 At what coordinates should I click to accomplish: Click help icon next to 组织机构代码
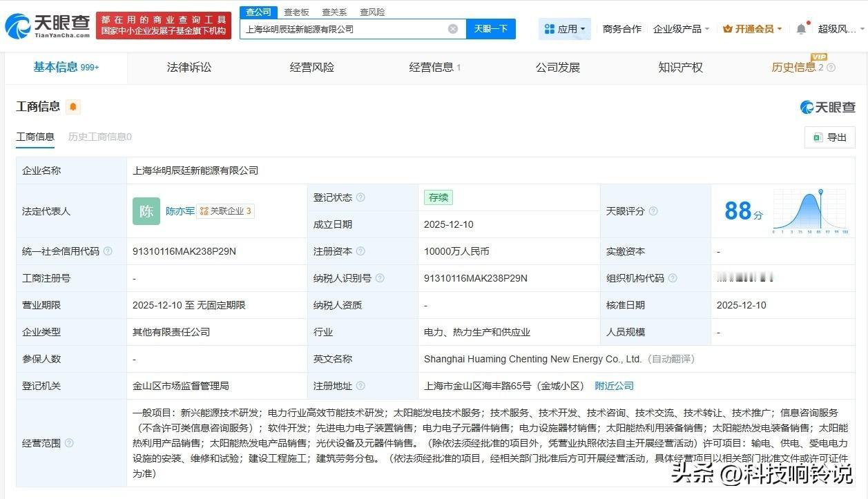(x=673, y=278)
